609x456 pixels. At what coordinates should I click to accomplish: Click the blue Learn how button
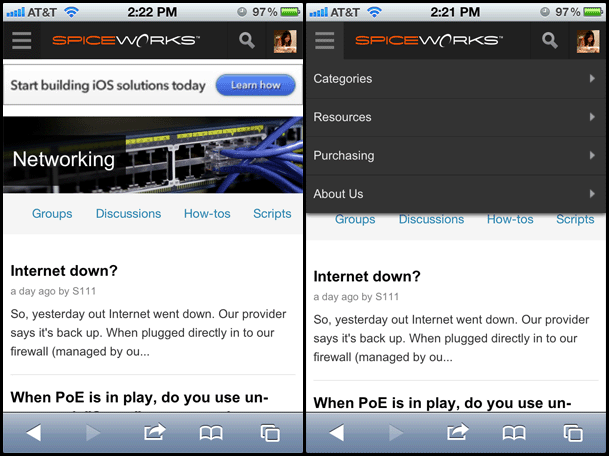[256, 85]
